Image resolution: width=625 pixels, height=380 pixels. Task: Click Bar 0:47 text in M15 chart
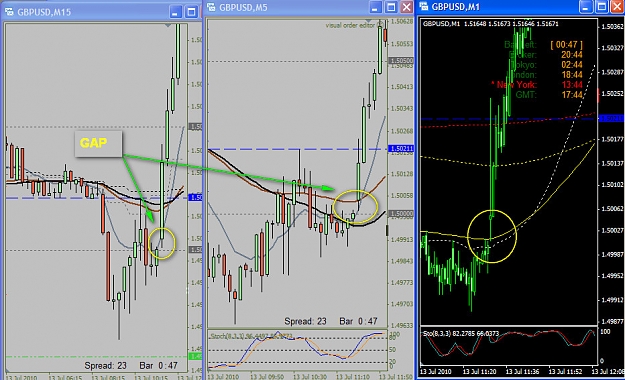[x=158, y=365]
